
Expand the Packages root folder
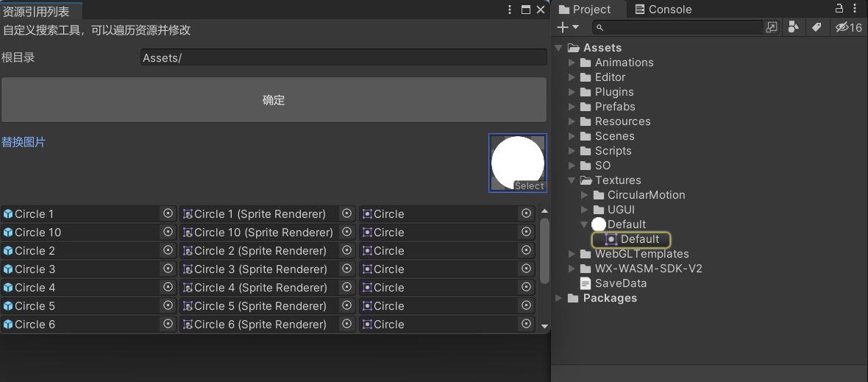[x=559, y=298]
